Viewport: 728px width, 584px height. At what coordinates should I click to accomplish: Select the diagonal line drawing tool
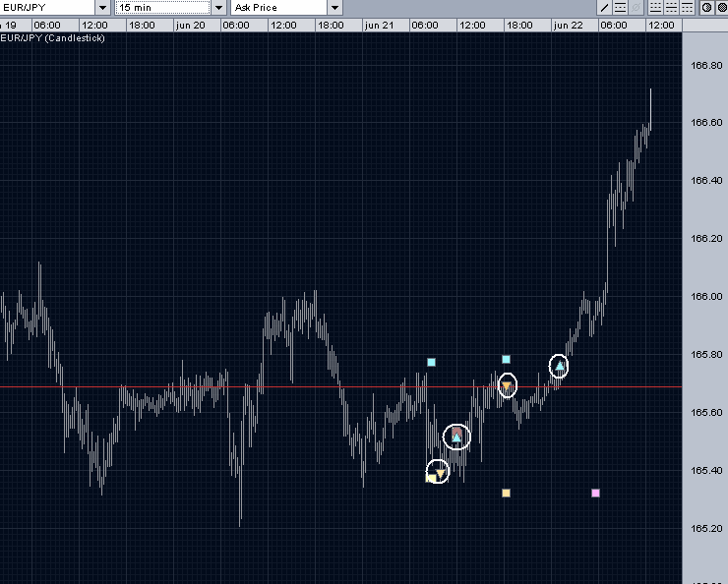[604, 8]
